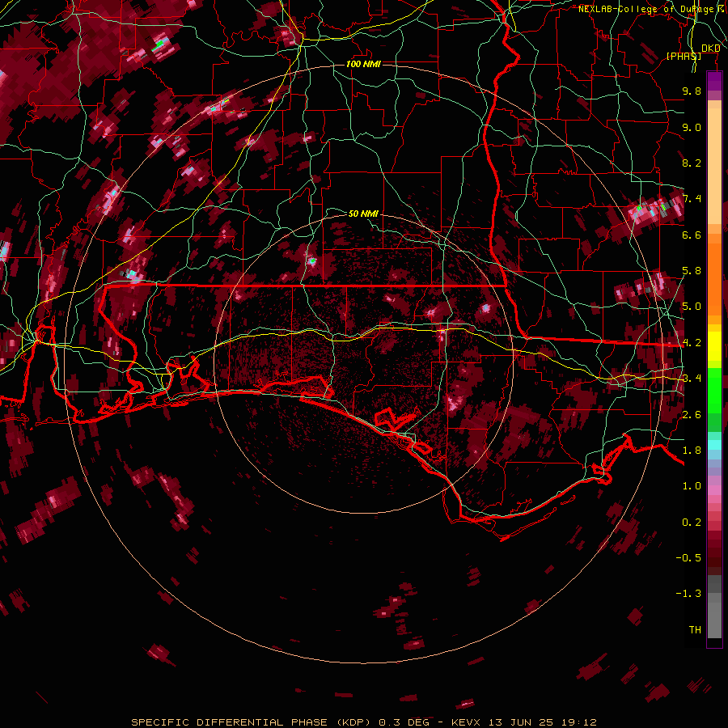Click the 4.2 value on the color scale
The width and height of the screenshot is (728, 728).
tap(692, 343)
